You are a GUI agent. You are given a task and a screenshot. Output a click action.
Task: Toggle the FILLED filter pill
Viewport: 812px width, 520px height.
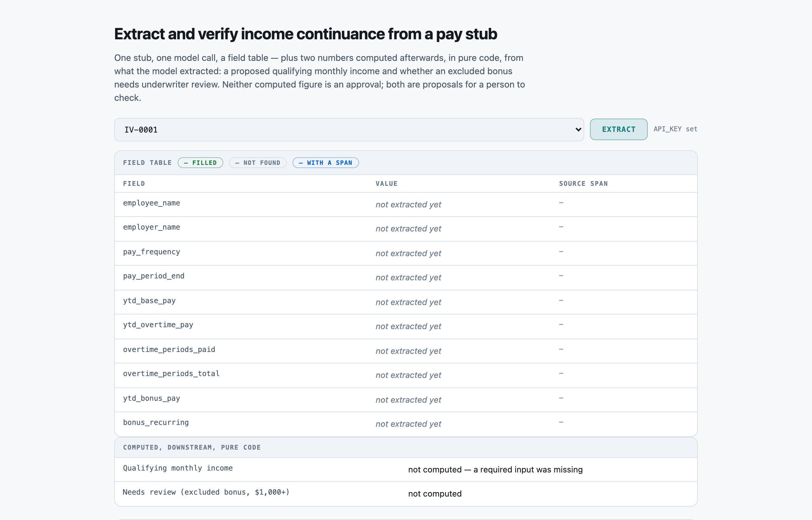(200, 163)
